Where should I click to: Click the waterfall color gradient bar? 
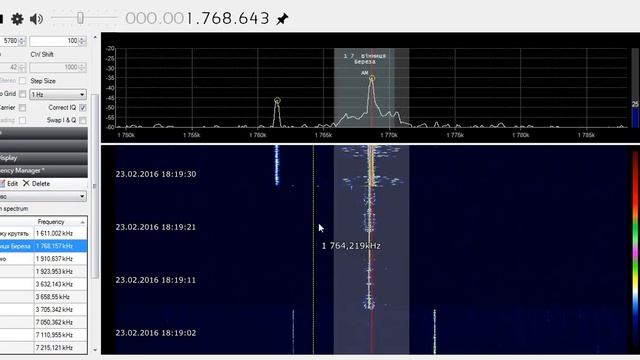tap(636, 251)
